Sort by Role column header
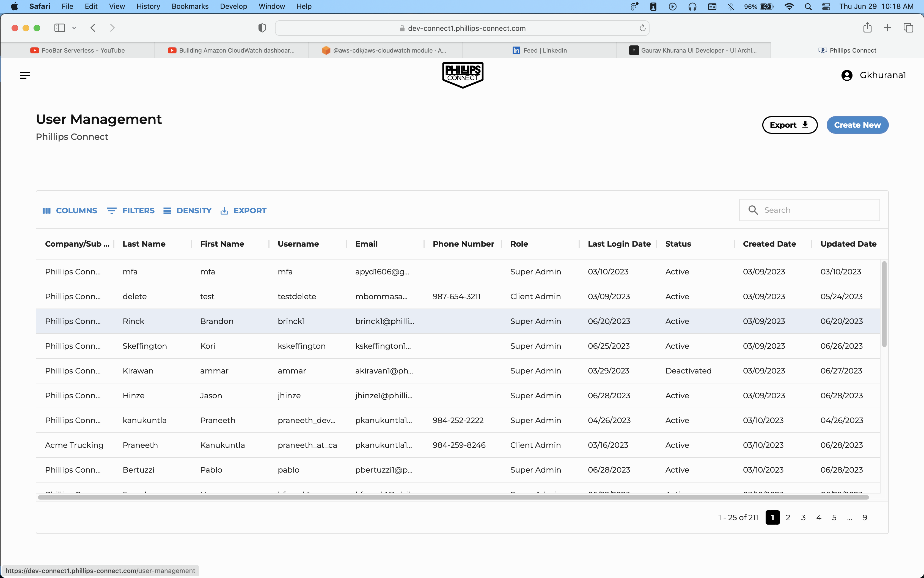The image size is (924, 578). click(x=519, y=244)
